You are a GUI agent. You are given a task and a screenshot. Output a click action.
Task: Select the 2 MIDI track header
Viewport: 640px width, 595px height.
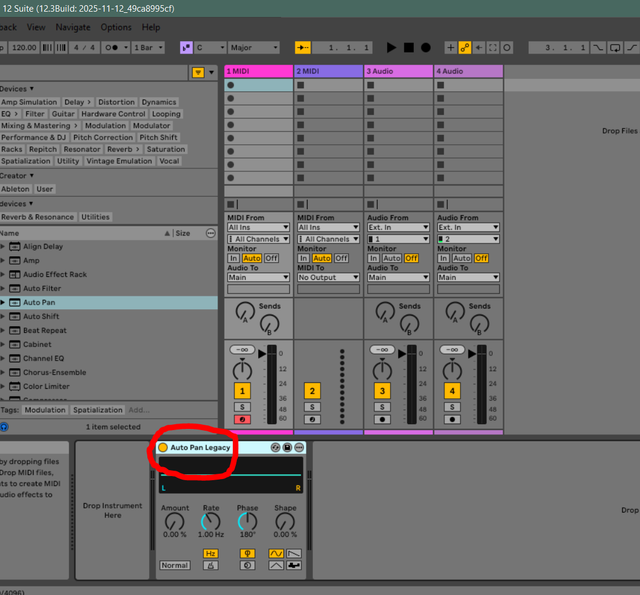[x=329, y=71]
